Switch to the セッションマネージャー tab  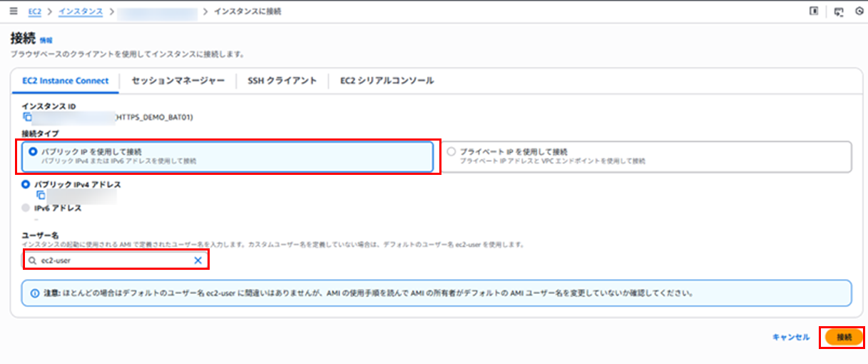178,81
